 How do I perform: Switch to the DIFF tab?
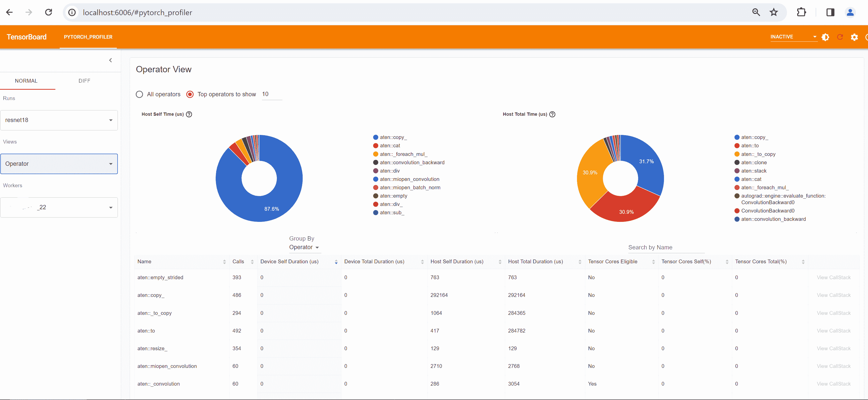coord(84,81)
